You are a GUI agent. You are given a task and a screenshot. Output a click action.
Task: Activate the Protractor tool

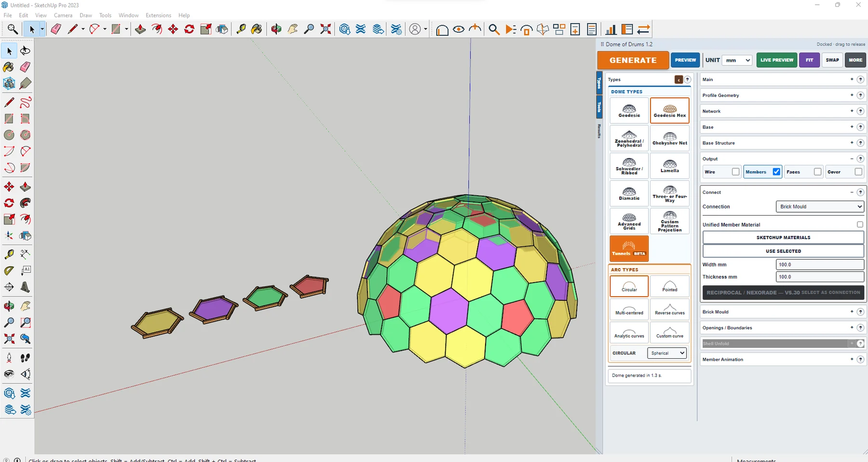9,271
